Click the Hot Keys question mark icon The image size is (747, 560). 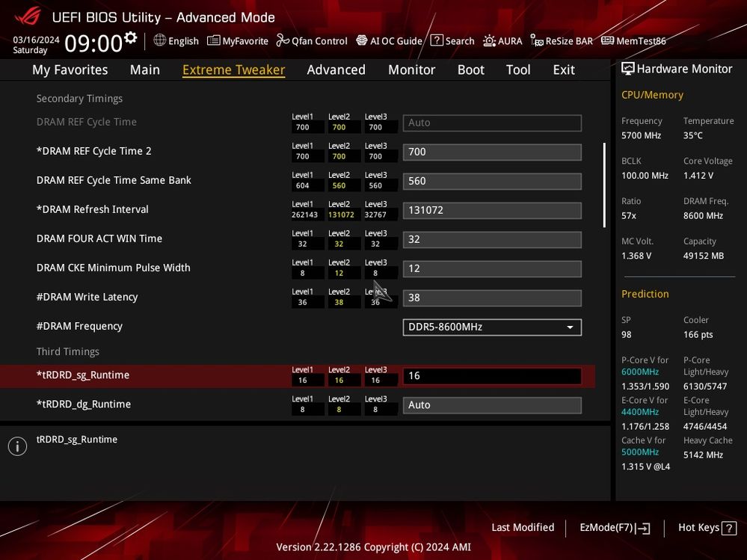[729, 528]
